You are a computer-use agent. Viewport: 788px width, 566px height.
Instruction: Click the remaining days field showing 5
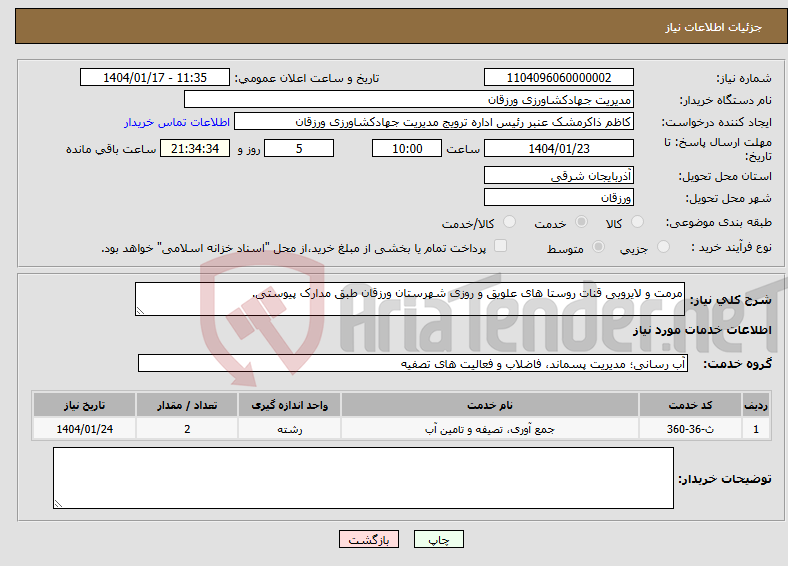299,148
